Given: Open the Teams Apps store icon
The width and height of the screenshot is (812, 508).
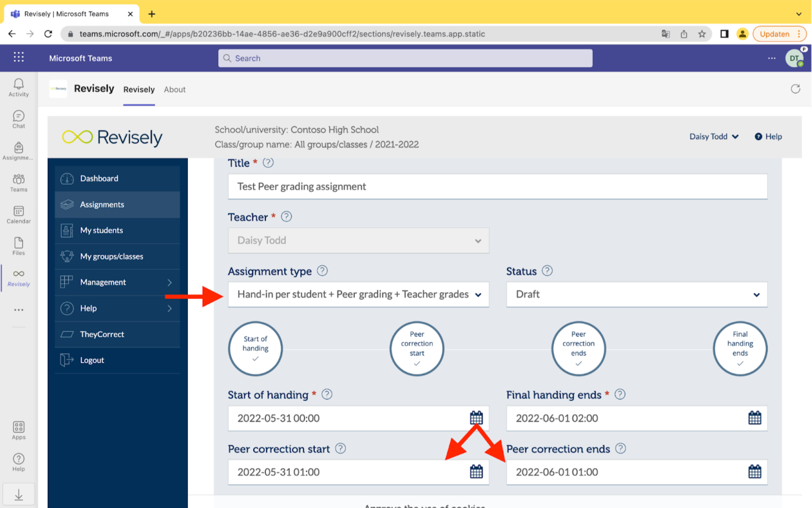Looking at the screenshot, I should pyautogui.click(x=18, y=431).
